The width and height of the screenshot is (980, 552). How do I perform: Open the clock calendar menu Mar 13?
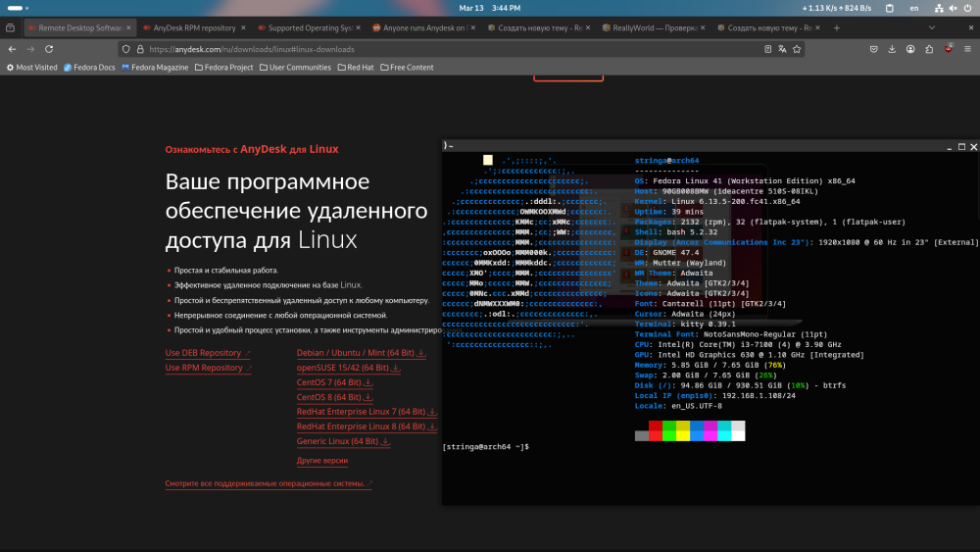[489, 8]
